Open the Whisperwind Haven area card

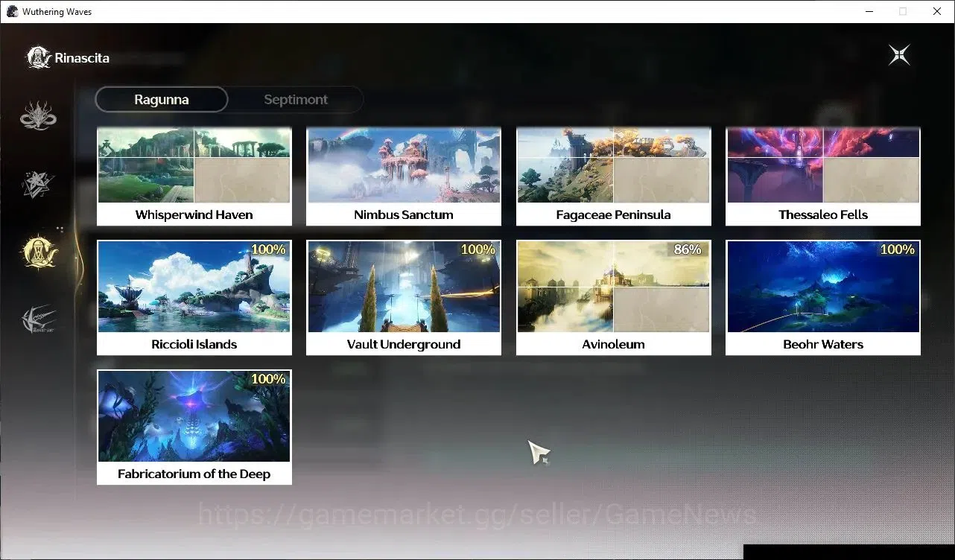pyautogui.click(x=194, y=176)
